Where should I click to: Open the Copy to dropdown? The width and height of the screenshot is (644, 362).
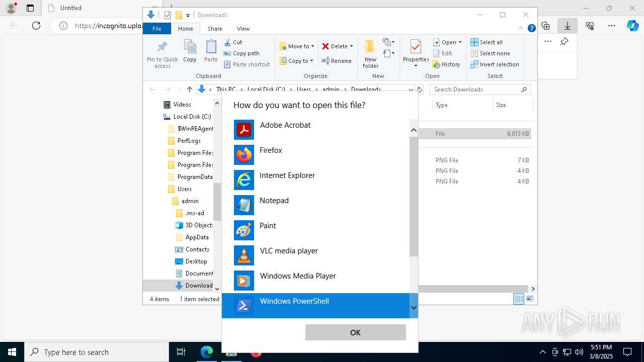pyautogui.click(x=297, y=61)
